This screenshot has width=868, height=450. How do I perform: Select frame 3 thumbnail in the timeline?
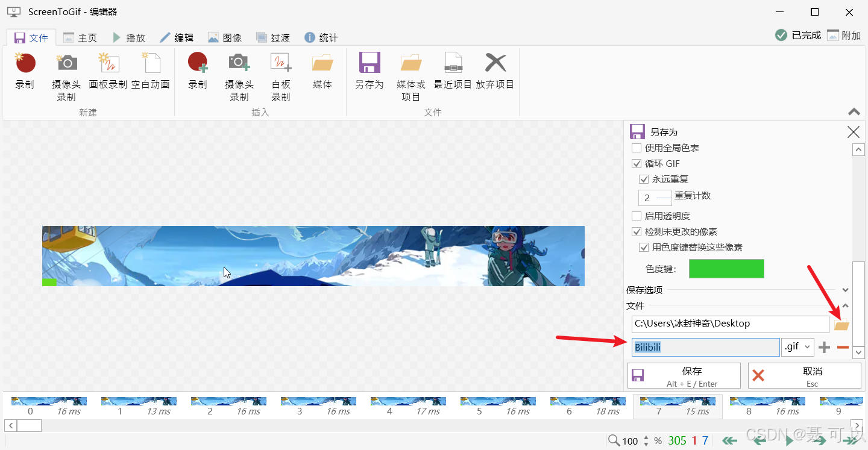point(318,406)
